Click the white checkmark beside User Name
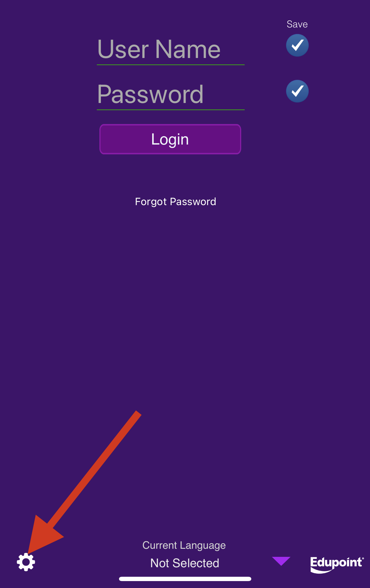This screenshot has height=588, width=370. click(x=297, y=45)
